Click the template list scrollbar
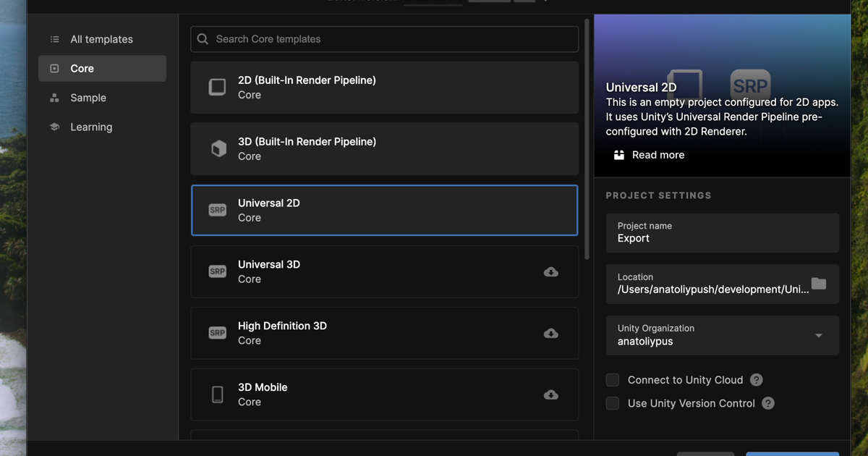Screen dimensions: 868x456 point(587,139)
